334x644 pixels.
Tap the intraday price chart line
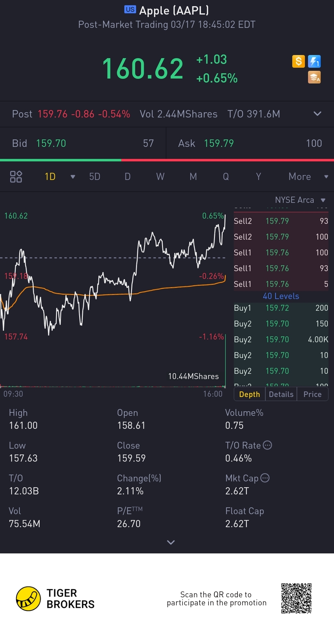click(113, 275)
